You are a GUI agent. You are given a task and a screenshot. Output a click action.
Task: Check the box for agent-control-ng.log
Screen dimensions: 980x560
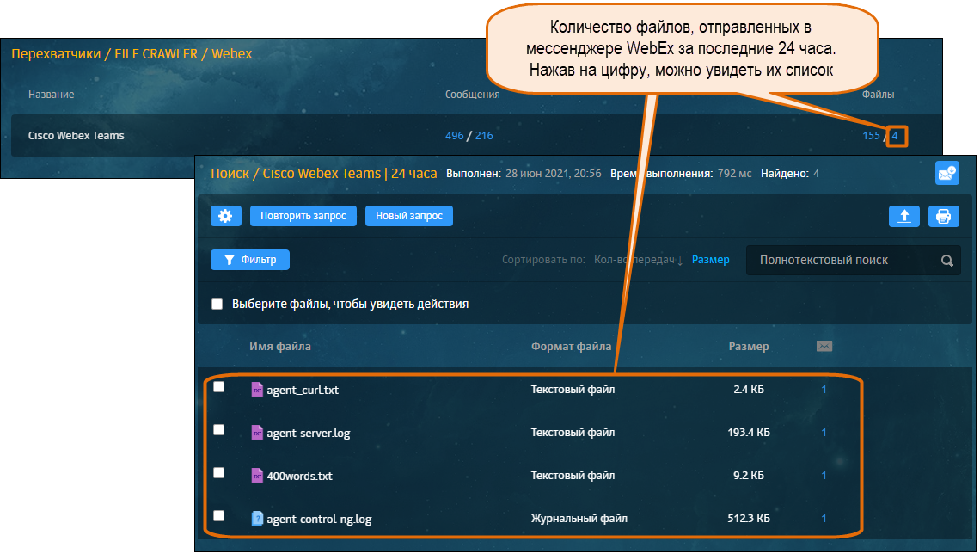coord(218,515)
